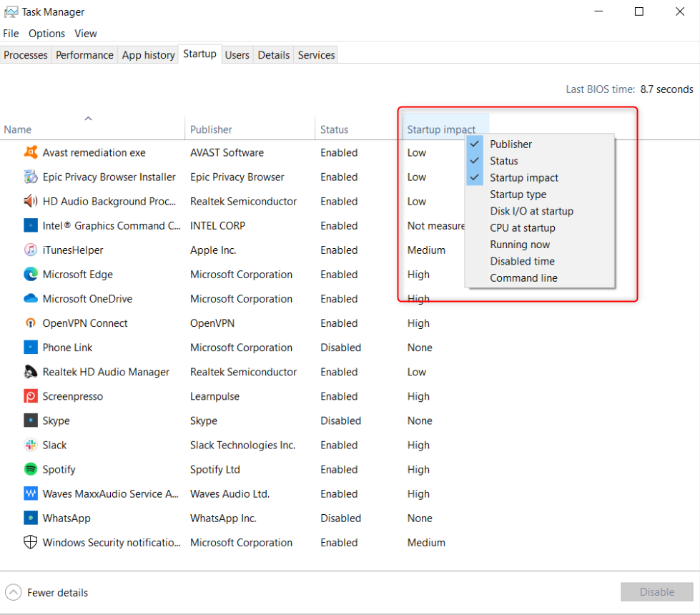This screenshot has width=700, height=615.
Task: Click the WhatsApp icon
Action: 30,518
